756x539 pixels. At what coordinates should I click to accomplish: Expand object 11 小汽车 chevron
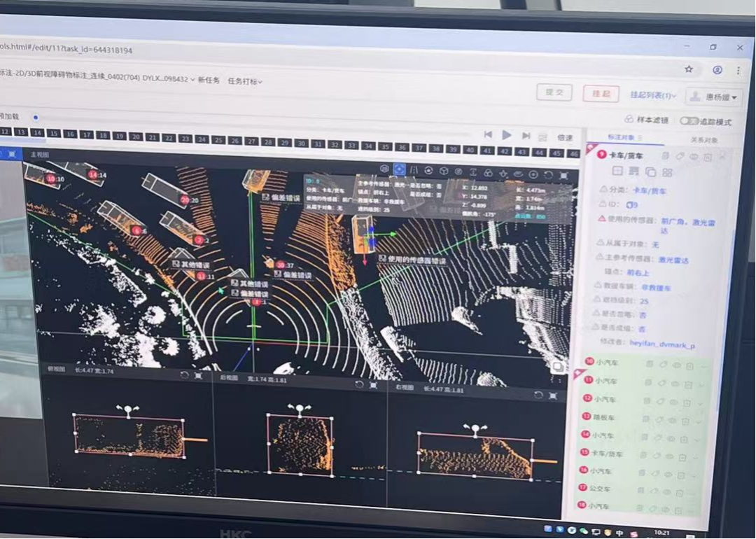(x=701, y=385)
